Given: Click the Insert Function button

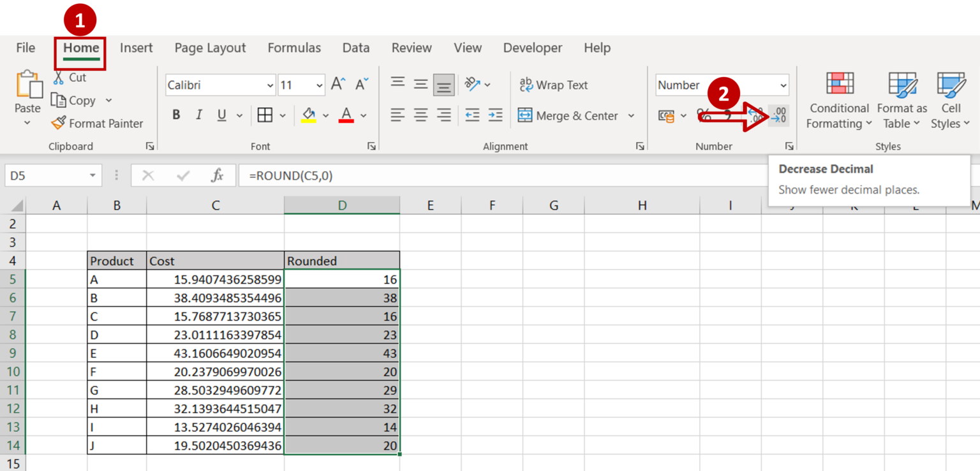Looking at the screenshot, I should tap(218, 175).
